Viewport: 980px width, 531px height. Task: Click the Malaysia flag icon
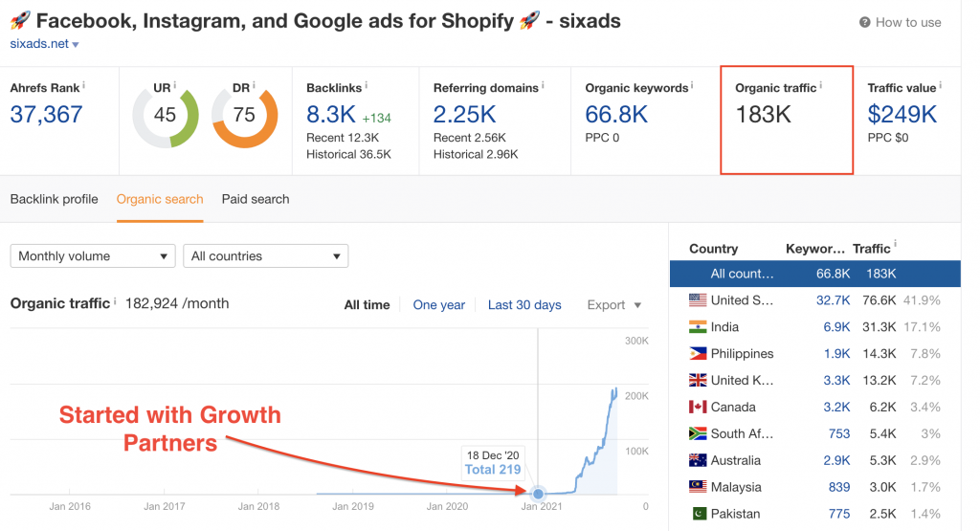pyautogui.click(x=698, y=487)
